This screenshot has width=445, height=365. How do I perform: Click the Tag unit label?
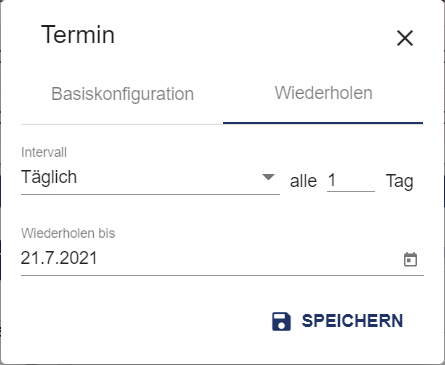coord(399,182)
